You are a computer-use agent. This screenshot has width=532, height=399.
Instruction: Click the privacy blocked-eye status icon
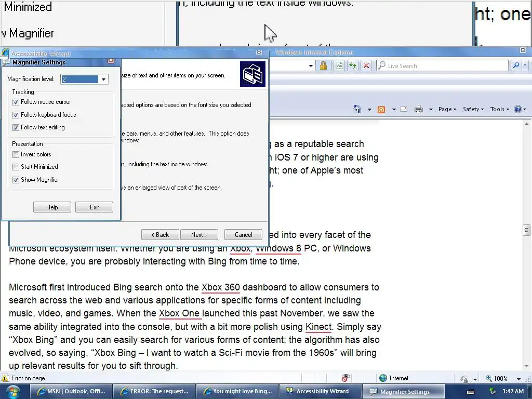pyautogui.click(x=345, y=378)
